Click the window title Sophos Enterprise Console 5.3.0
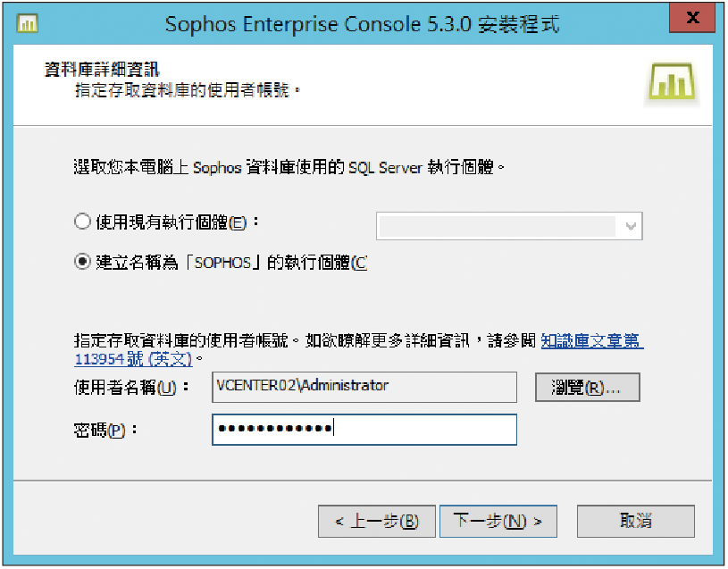The width and height of the screenshot is (728, 569). [x=362, y=24]
